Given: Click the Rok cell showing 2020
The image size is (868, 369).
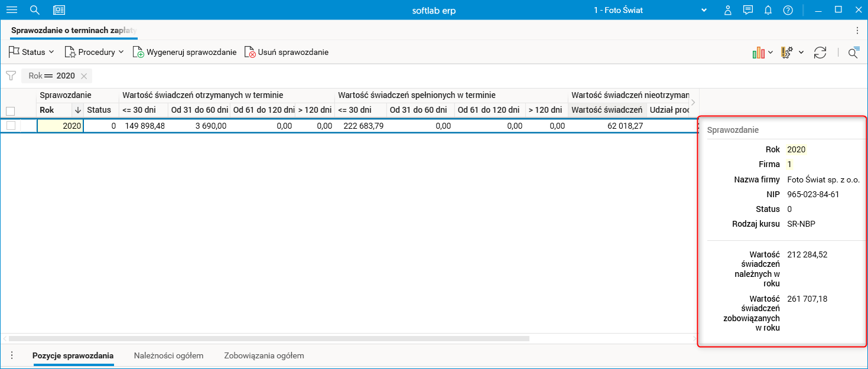Looking at the screenshot, I should (60, 126).
